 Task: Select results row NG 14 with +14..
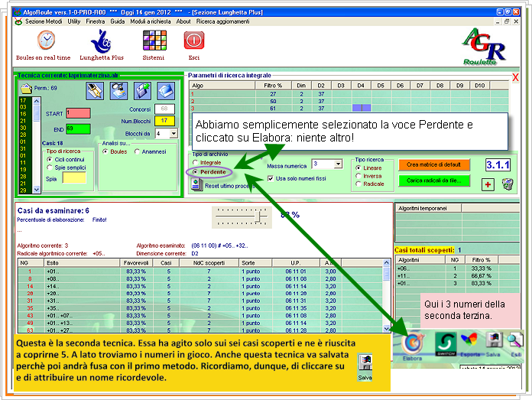[x=200, y=286]
